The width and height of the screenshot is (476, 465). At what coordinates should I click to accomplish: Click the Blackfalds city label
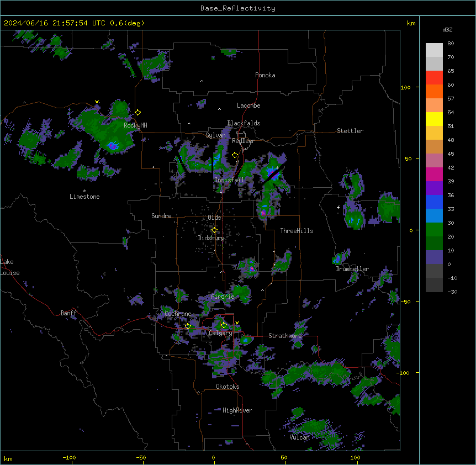click(x=244, y=123)
